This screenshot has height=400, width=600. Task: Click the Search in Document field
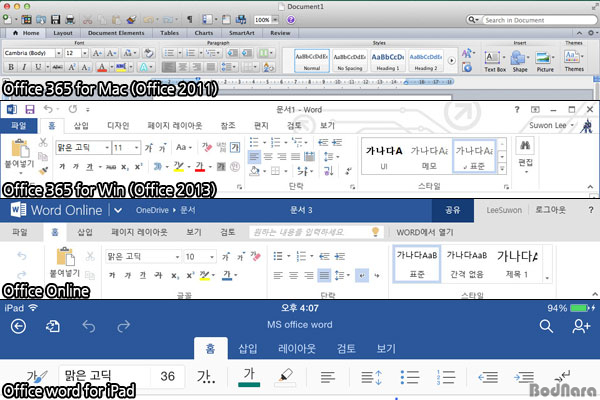[x=540, y=20]
